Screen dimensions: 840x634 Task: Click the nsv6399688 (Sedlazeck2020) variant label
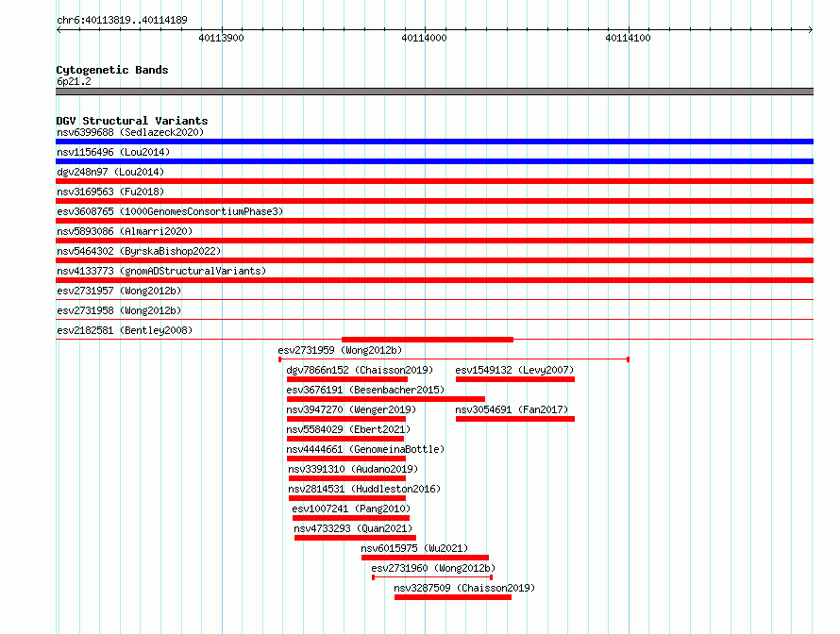130,132
